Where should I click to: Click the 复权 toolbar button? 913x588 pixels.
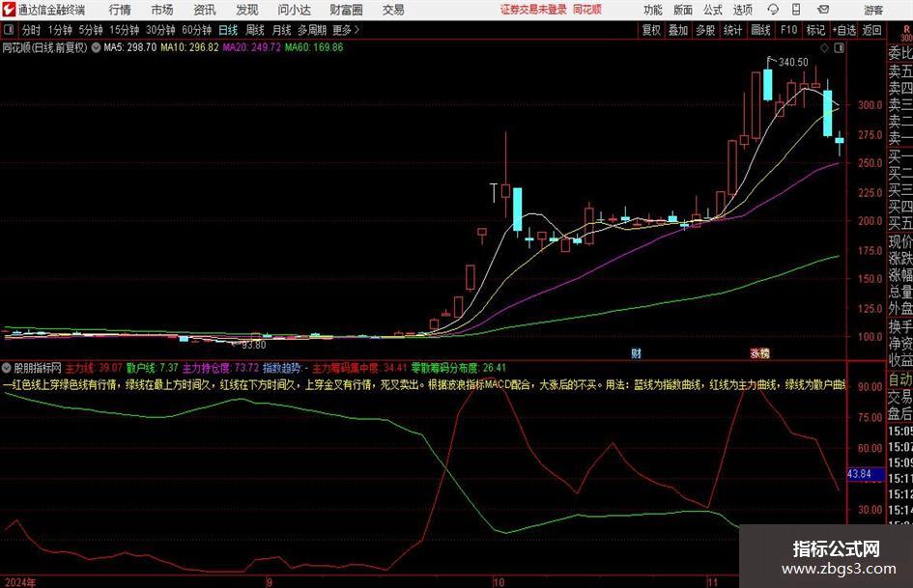click(651, 30)
